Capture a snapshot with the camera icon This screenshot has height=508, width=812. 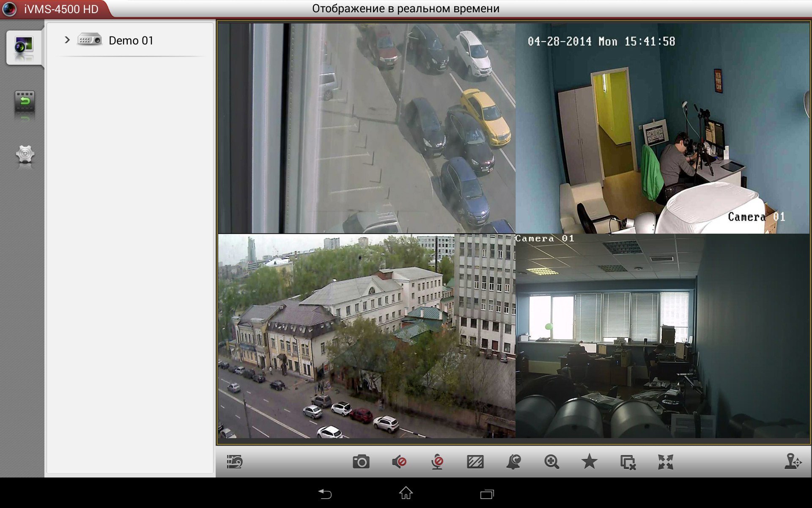pos(361,462)
